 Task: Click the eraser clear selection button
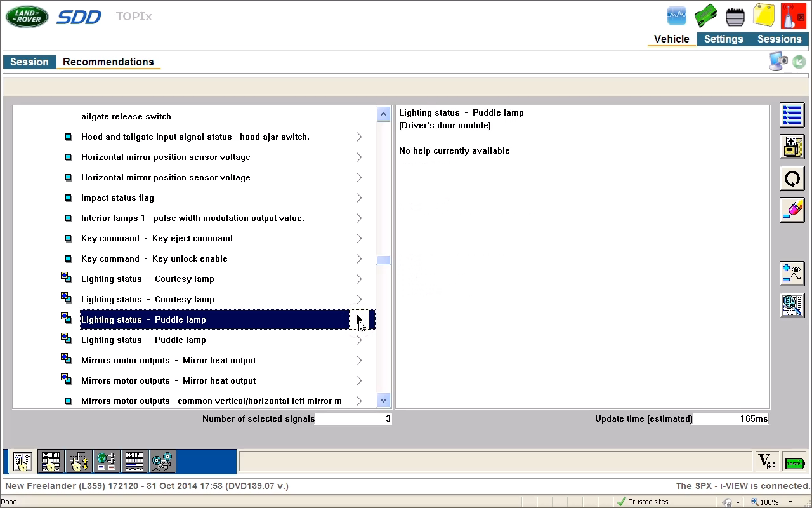792,210
